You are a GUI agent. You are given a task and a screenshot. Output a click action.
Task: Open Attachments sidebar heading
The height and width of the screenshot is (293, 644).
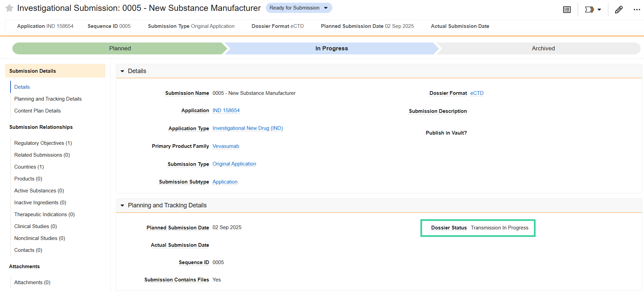tap(24, 266)
